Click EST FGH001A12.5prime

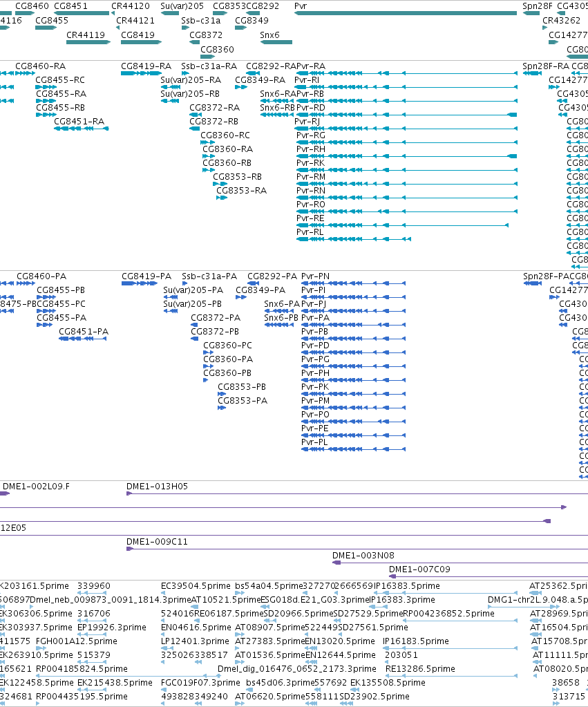[77, 641]
